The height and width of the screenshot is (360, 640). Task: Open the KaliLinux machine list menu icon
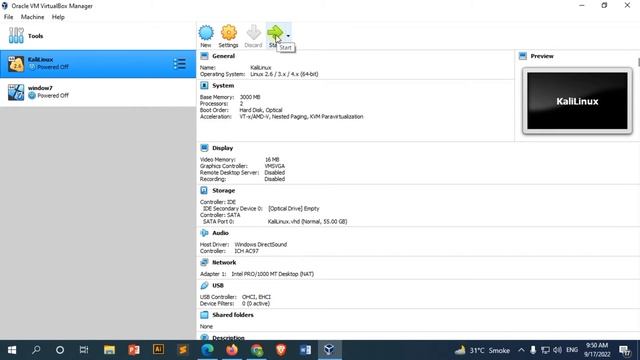(x=180, y=64)
